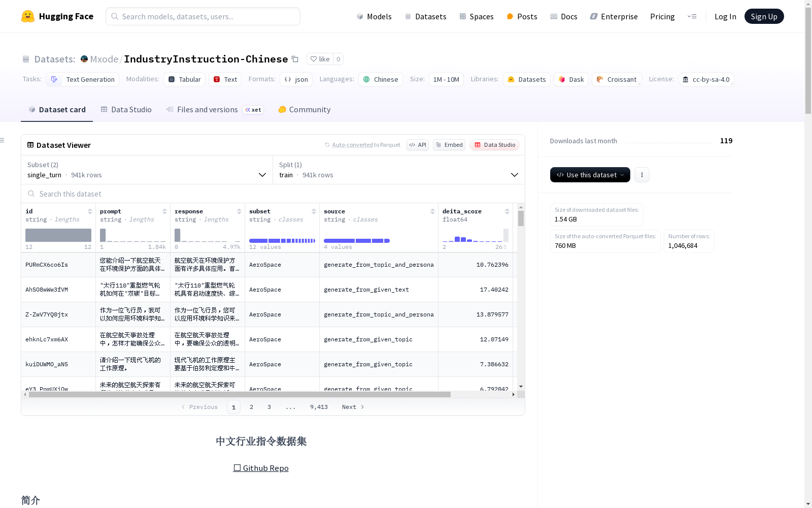Click the Mxode user avatar

point(84,59)
